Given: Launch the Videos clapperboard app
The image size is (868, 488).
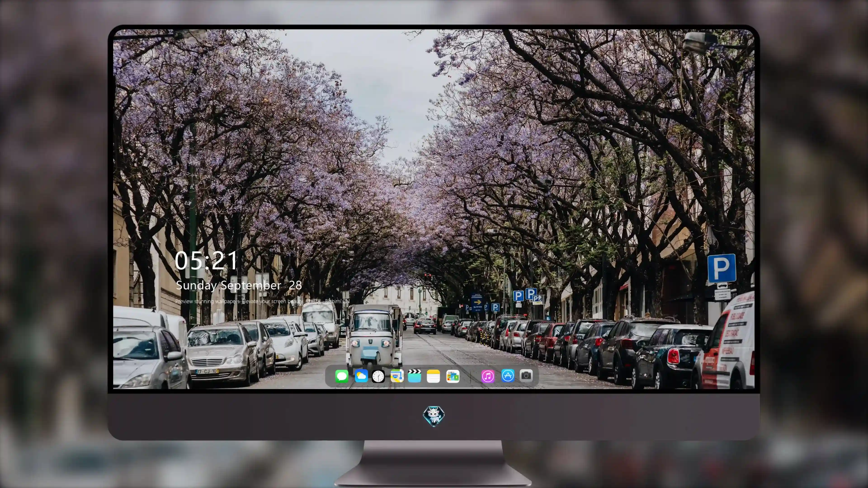Looking at the screenshot, I should (415, 376).
